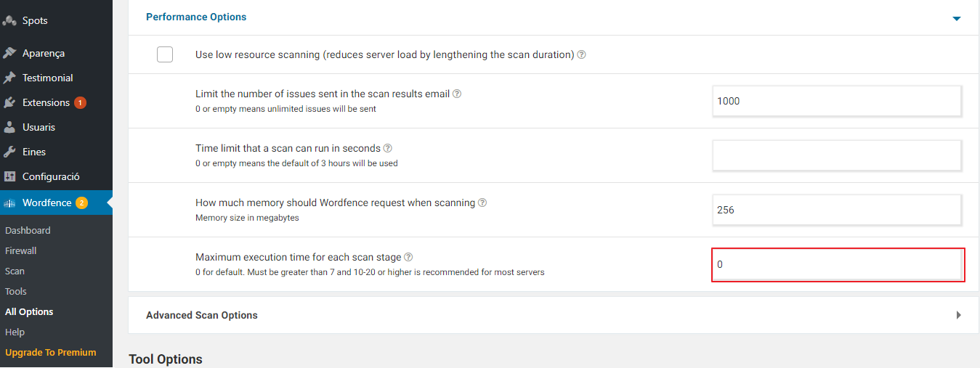Screen dimensions: 980x368
Task: Show help for Wordfence memory request
Action: [482, 203]
